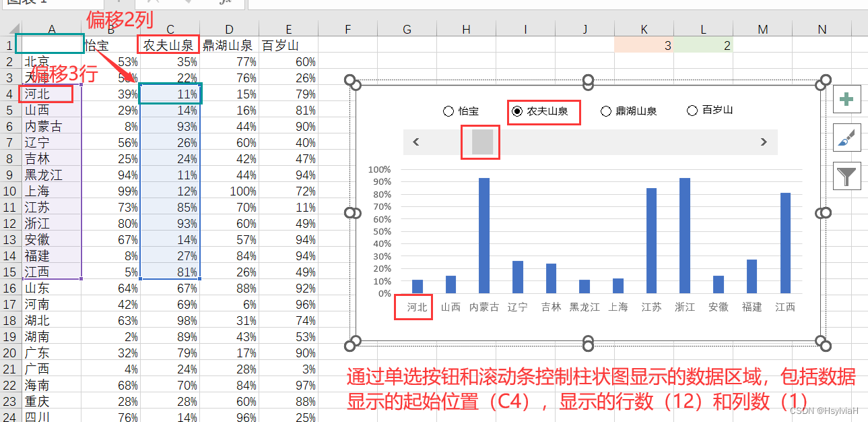Click the chart's top-left resize handle
The image size is (868, 422).
[353, 83]
